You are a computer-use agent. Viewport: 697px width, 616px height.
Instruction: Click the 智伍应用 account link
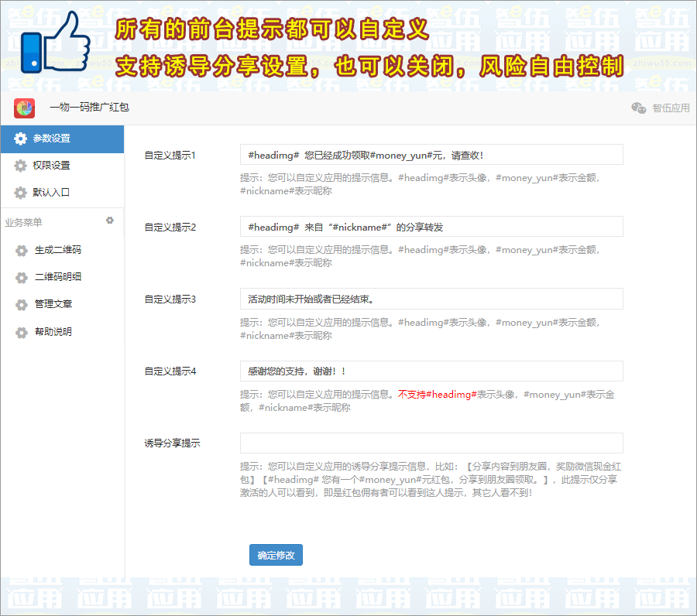pyautogui.click(x=671, y=108)
